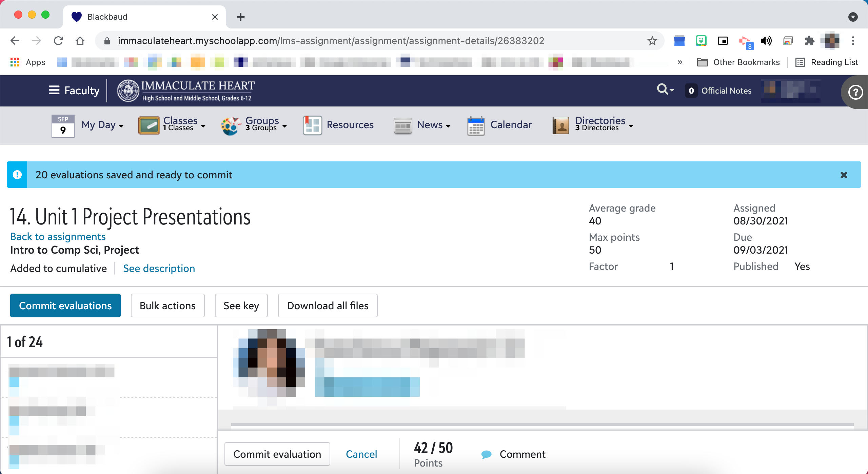Bookmark page with star icon
The image size is (868, 474).
(x=652, y=41)
